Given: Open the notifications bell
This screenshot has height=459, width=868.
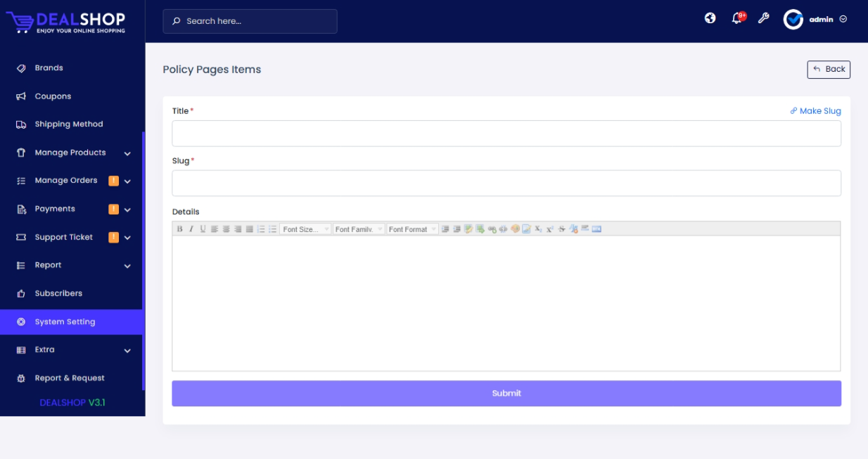Looking at the screenshot, I should point(737,19).
